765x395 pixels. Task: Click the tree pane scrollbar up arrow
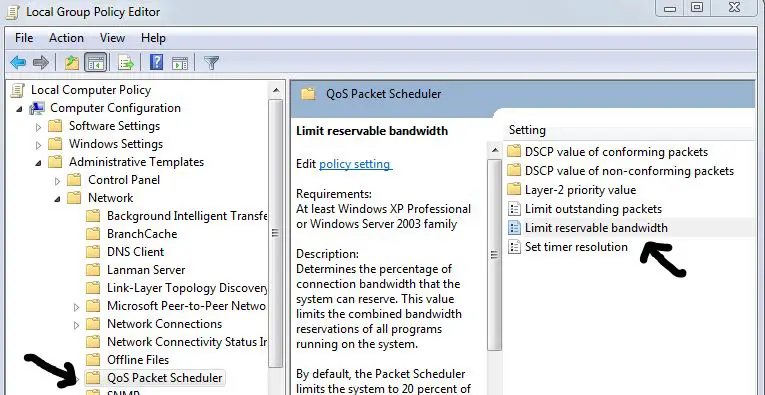coord(276,91)
